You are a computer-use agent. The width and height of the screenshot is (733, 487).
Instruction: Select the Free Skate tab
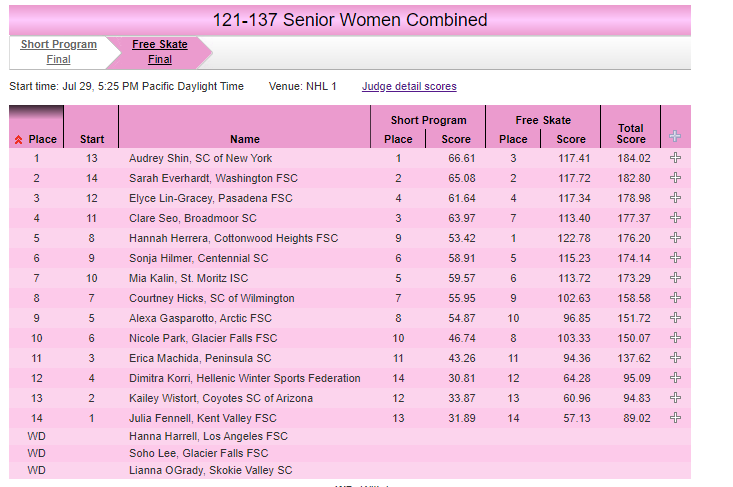pyautogui.click(x=160, y=45)
